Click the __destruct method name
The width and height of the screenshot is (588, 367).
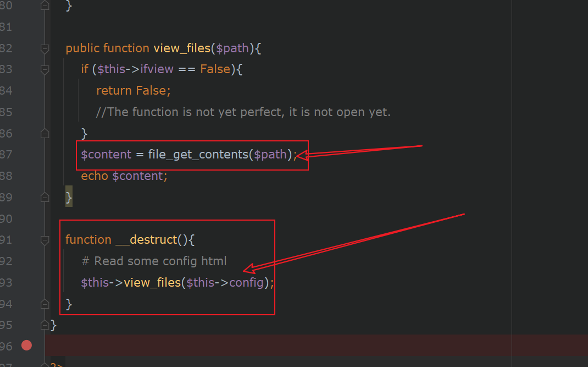(146, 240)
